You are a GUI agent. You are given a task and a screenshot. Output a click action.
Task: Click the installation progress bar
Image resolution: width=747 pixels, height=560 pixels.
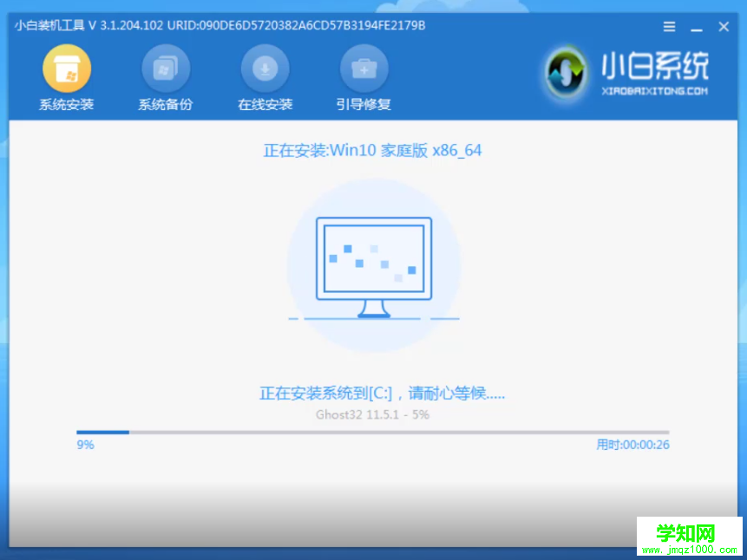click(373, 432)
